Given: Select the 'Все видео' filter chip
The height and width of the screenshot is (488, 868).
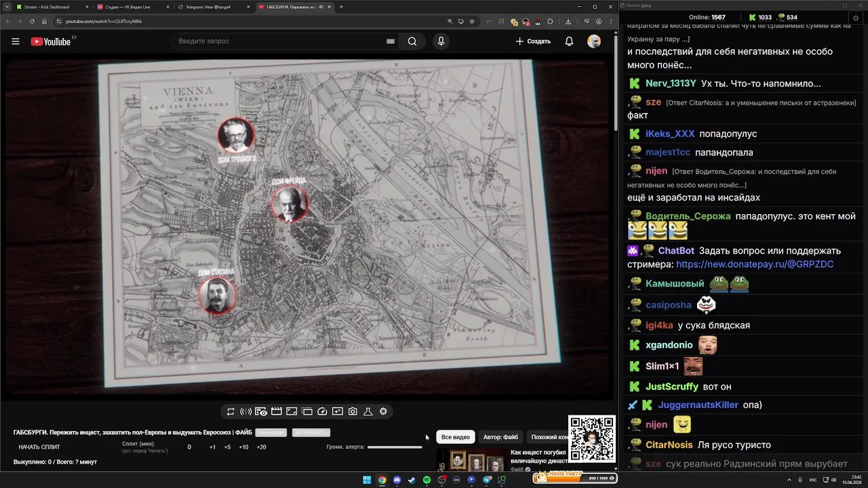Looking at the screenshot, I should pyautogui.click(x=456, y=437).
